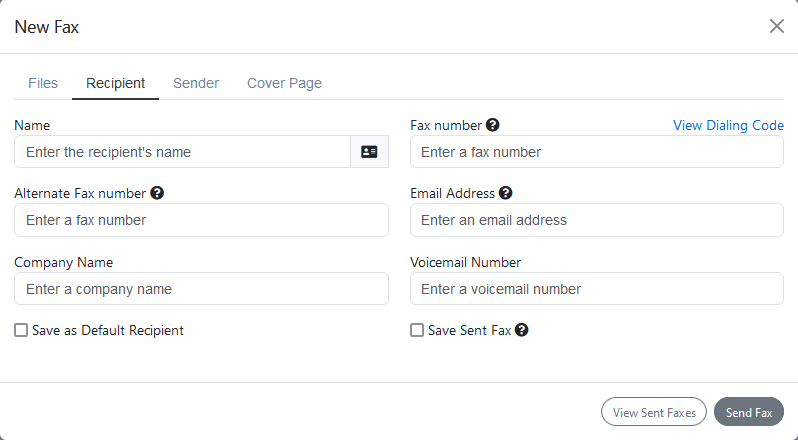Focus the Company Name field
Screen dimensions: 798x440
click(202, 289)
